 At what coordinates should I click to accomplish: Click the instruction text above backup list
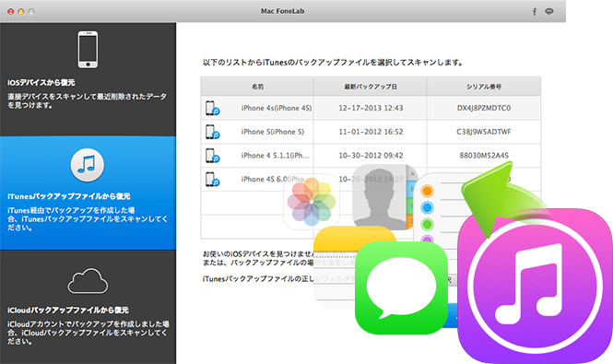coord(333,63)
